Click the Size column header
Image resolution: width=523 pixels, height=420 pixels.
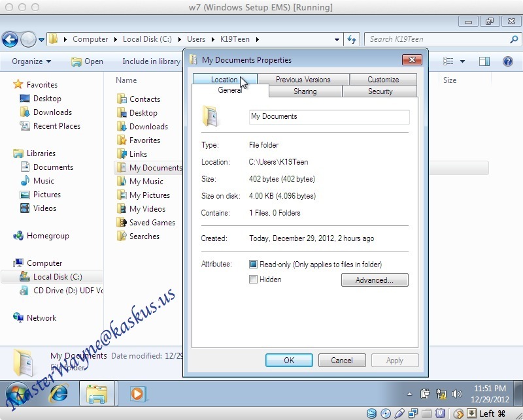tap(449, 80)
